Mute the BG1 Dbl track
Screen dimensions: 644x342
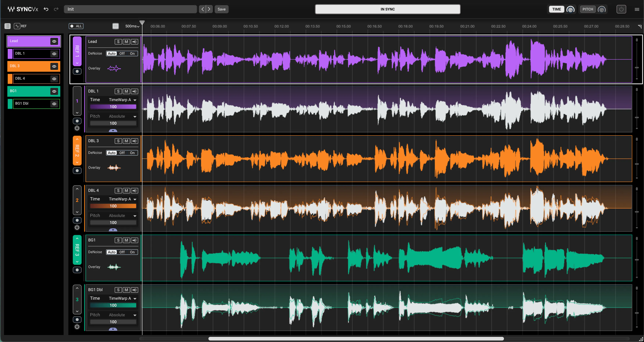tap(126, 290)
